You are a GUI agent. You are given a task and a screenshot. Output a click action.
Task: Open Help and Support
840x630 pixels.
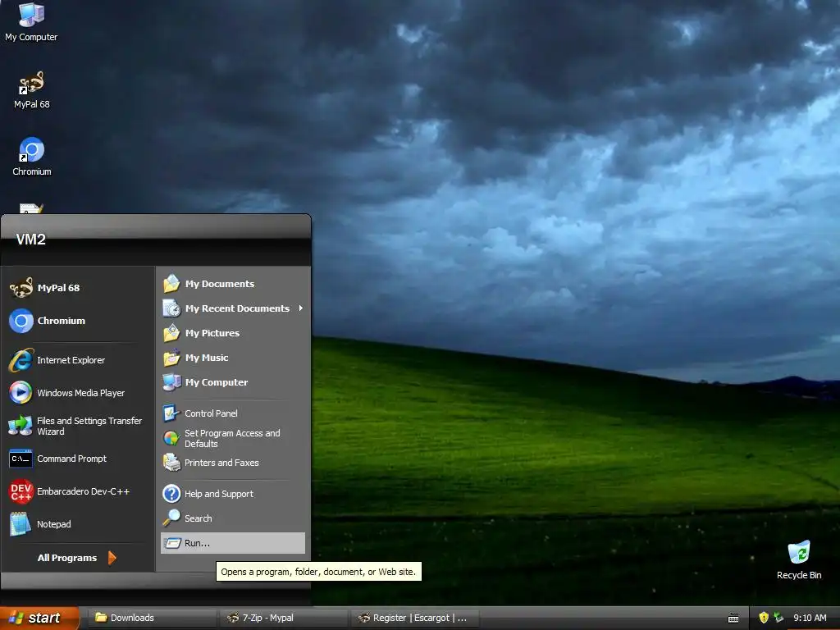[x=232, y=494]
